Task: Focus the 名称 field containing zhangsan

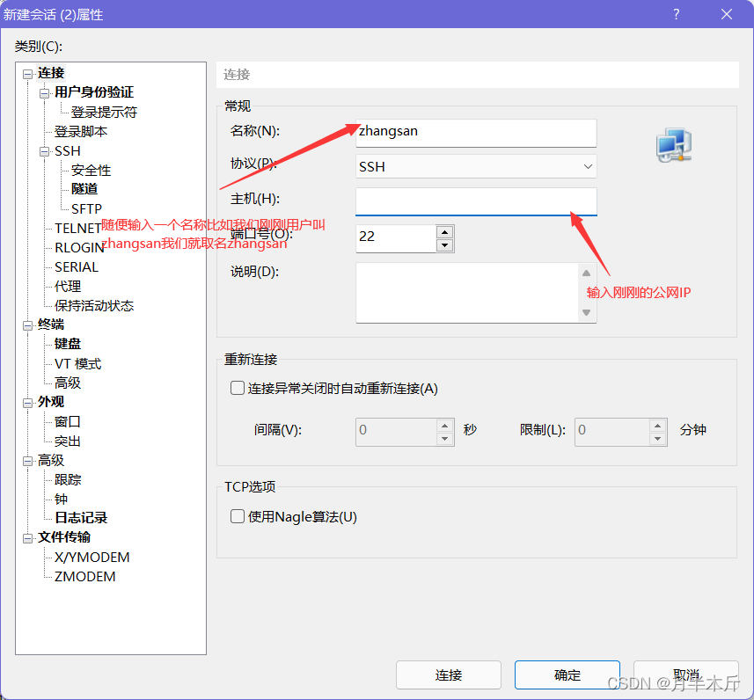Action: click(476, 133)
